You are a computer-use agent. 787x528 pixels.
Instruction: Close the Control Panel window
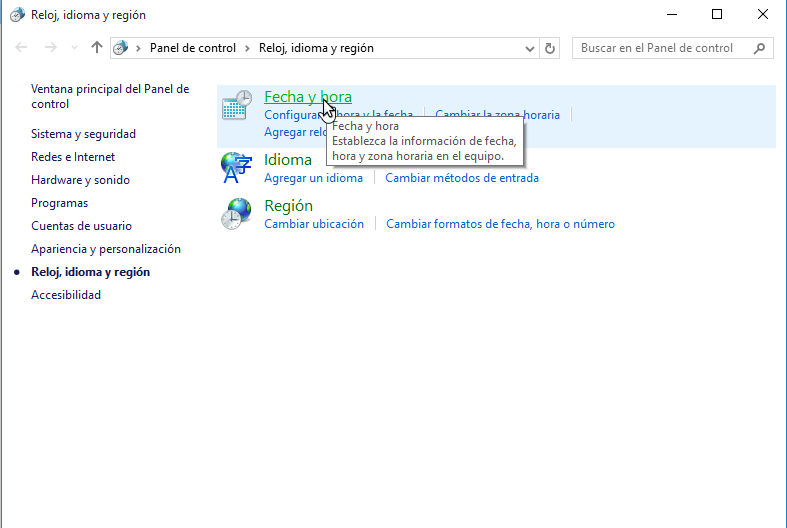[763, 15]
